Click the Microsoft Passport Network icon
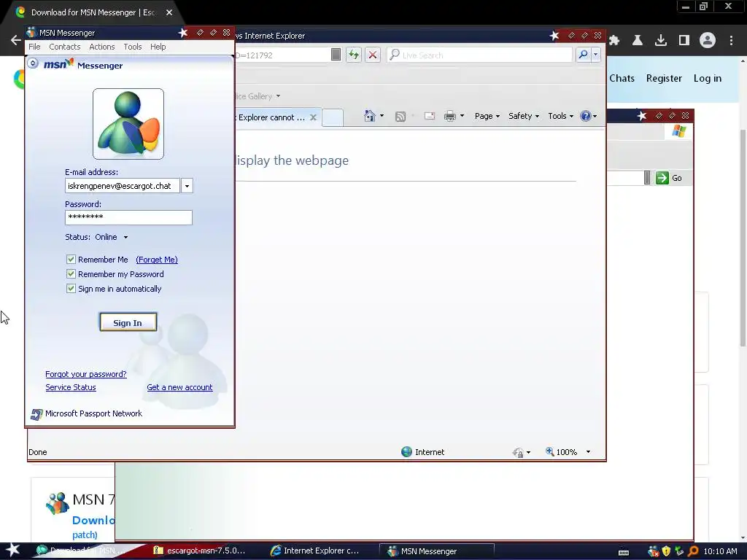 [x=36, y=414]
